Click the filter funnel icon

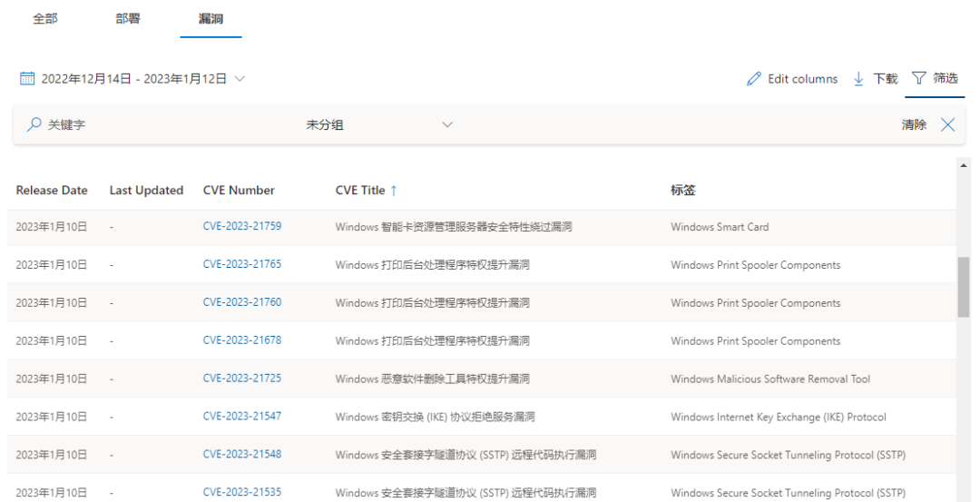pyautogui.click(x=918, y=78)
